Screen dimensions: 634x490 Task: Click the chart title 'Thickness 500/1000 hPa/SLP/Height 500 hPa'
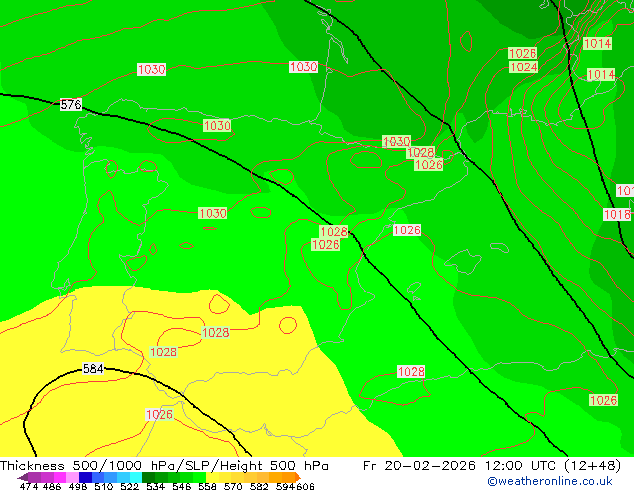coord(164,465)
